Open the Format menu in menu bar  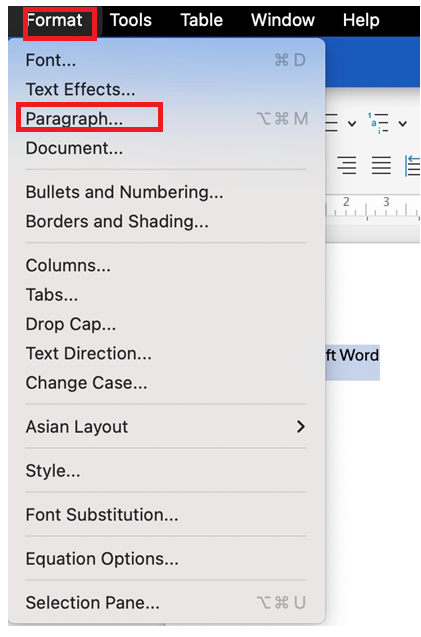tap(54, 20)
